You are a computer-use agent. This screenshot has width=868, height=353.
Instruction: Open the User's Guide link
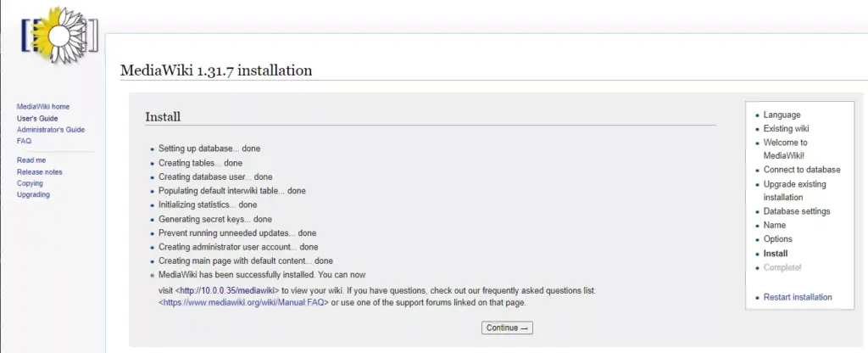tap(37, 119)
